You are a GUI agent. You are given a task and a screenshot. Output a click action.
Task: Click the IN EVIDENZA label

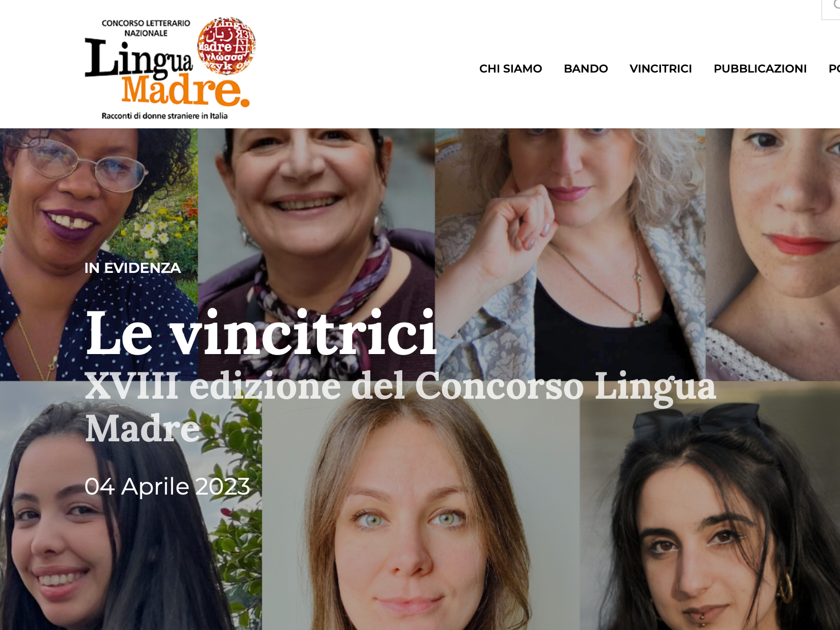coord(132,268)
